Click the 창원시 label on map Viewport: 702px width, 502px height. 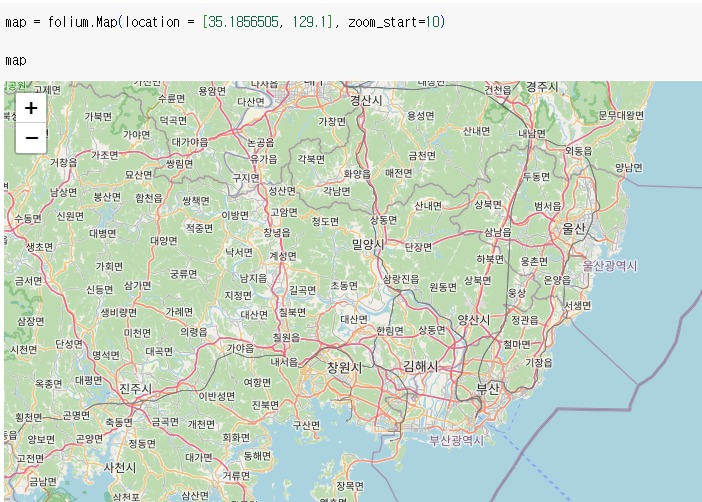click(344, 368)
